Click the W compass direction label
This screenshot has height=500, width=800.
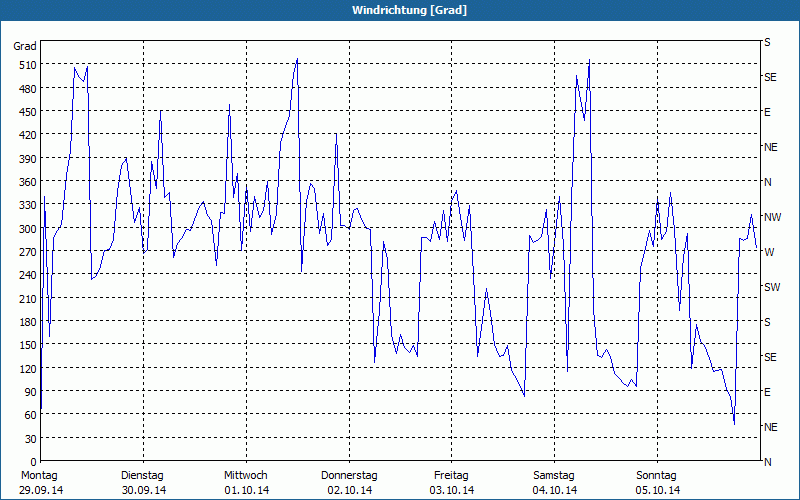[x=769, y=253]
